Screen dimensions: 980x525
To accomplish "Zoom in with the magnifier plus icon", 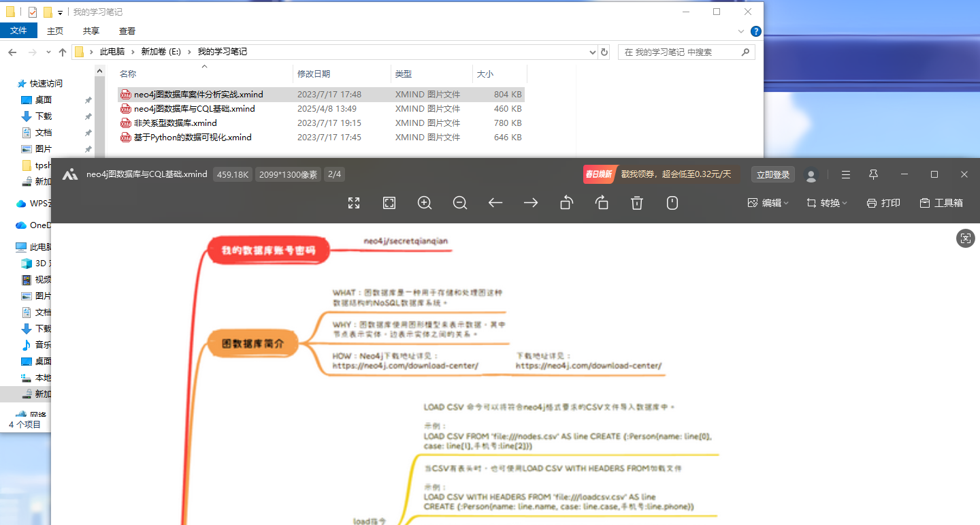I will tap(425, 203).
